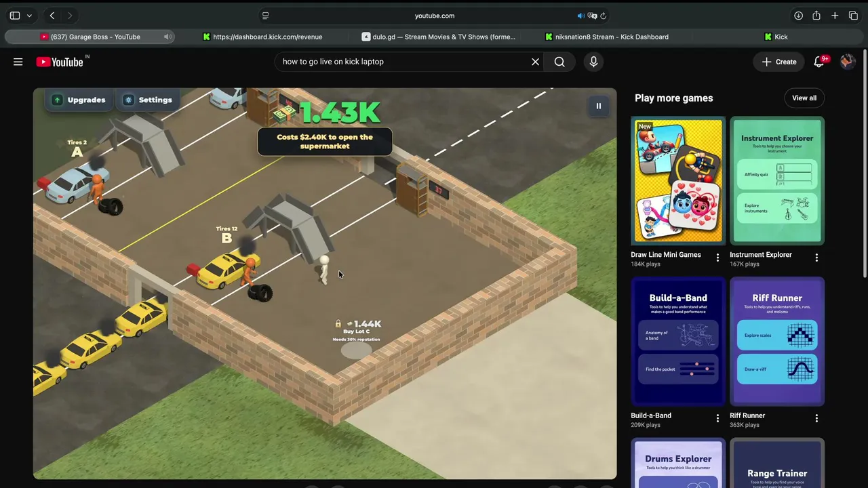The height and width of the screenshot is (488, 868).
Task: Open the Draw Line Mini Games thumbnail
Action: click(x=678, y=180)
